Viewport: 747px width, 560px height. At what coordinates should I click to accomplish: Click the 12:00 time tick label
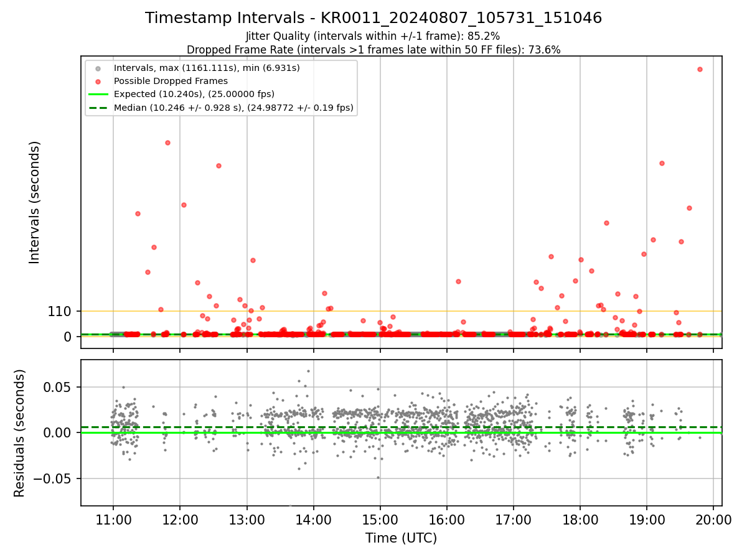[x=180, y=519]
